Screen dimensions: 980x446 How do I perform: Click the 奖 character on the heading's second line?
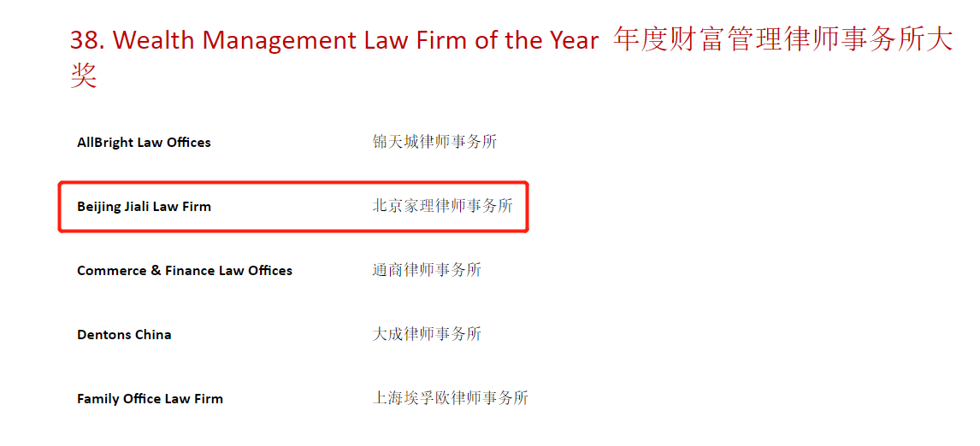pos(84,76)
